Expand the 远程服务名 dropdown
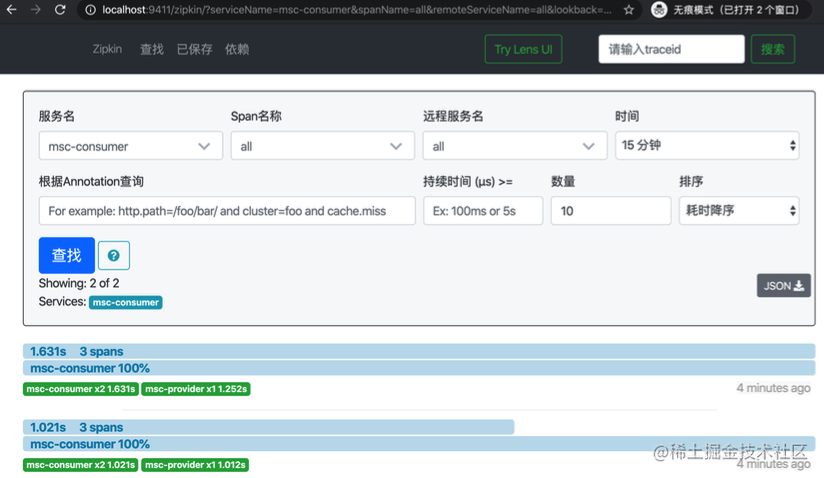Viewport: 824px width, 478px height. [x=514, y=146]
